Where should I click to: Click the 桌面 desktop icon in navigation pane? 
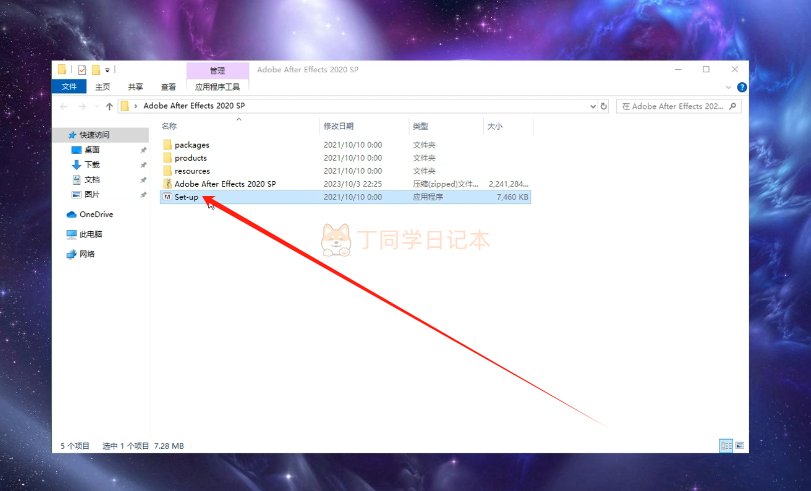76,150
